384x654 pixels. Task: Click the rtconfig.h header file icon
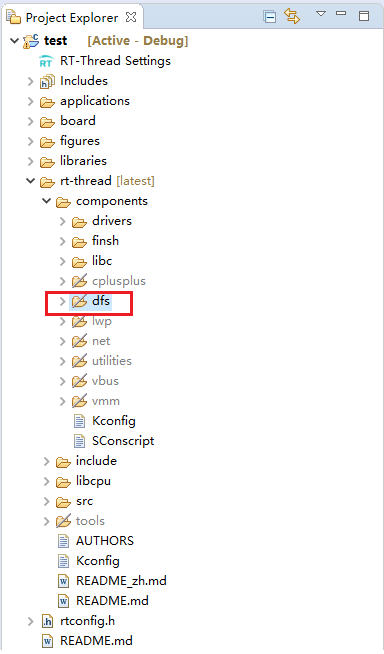pyautogui.click(x=48, y=621)
